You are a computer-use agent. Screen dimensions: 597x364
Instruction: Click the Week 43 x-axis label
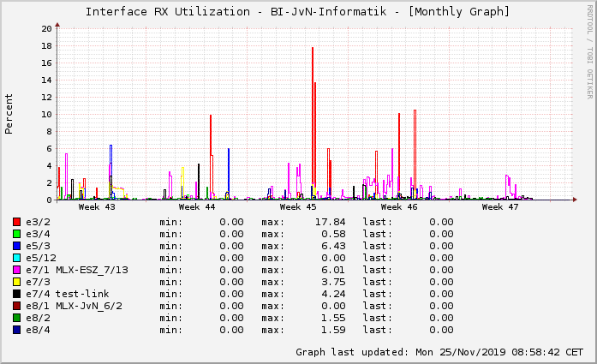(x=96, y=207)
